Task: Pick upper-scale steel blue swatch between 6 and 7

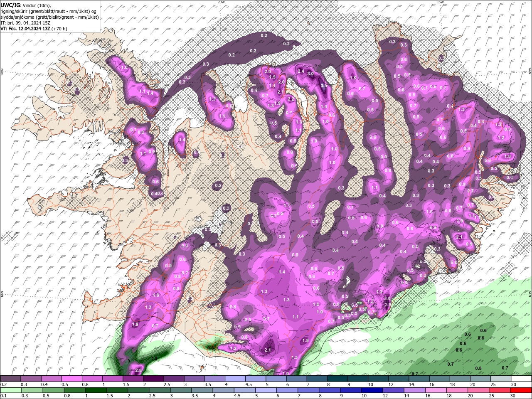Action: click(297, 379)
